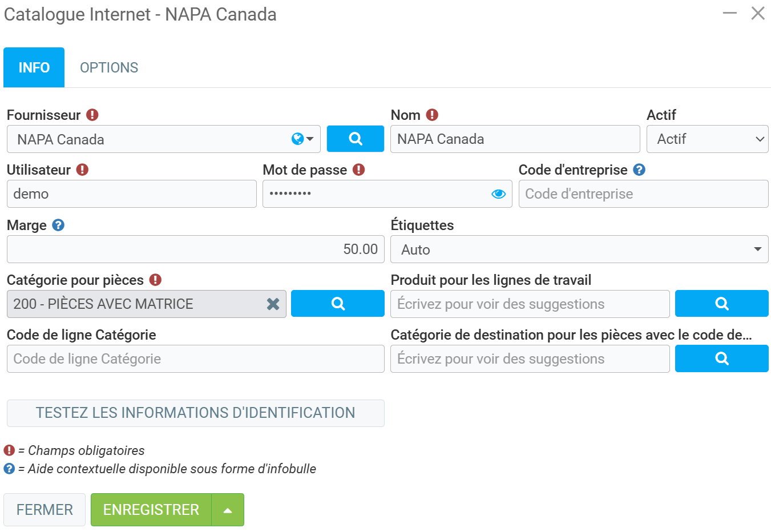
Task: Switch to the OPTIONS tab
Action: pyautogui.click(x=109, y=68)
